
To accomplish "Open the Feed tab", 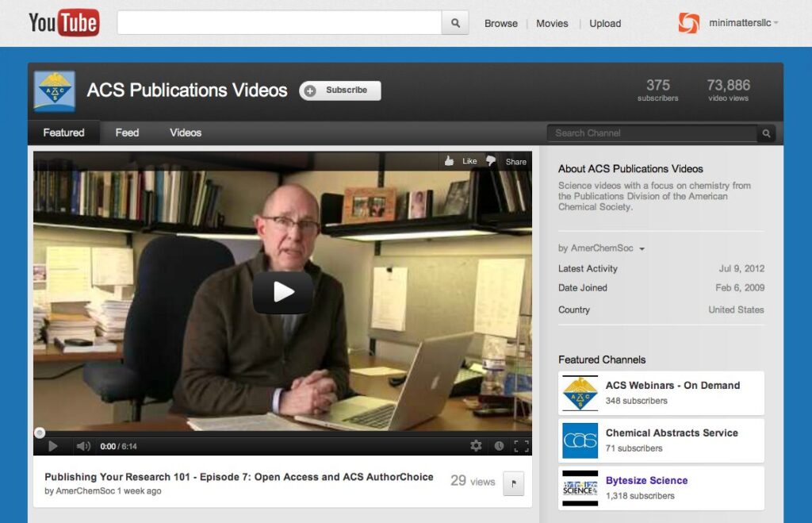I will click(127, 133).
